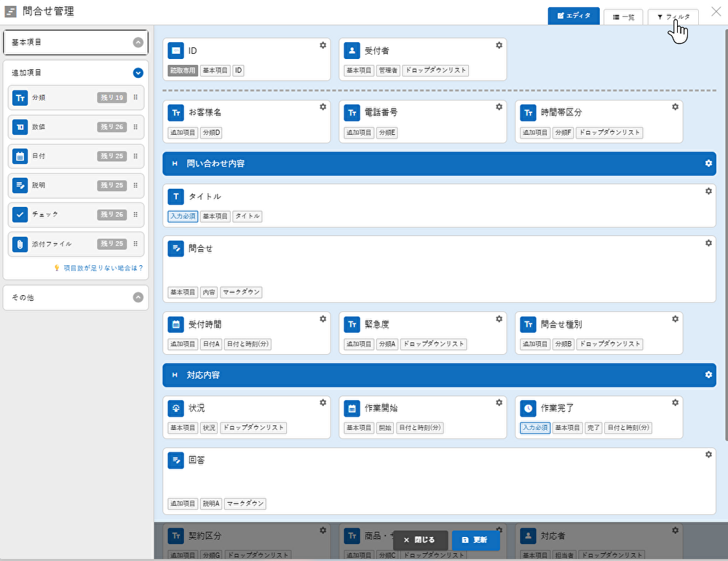The height and width of the screenshot is (561, 728).
Task: Click the 更新 button
Action: tap(475, 540)
